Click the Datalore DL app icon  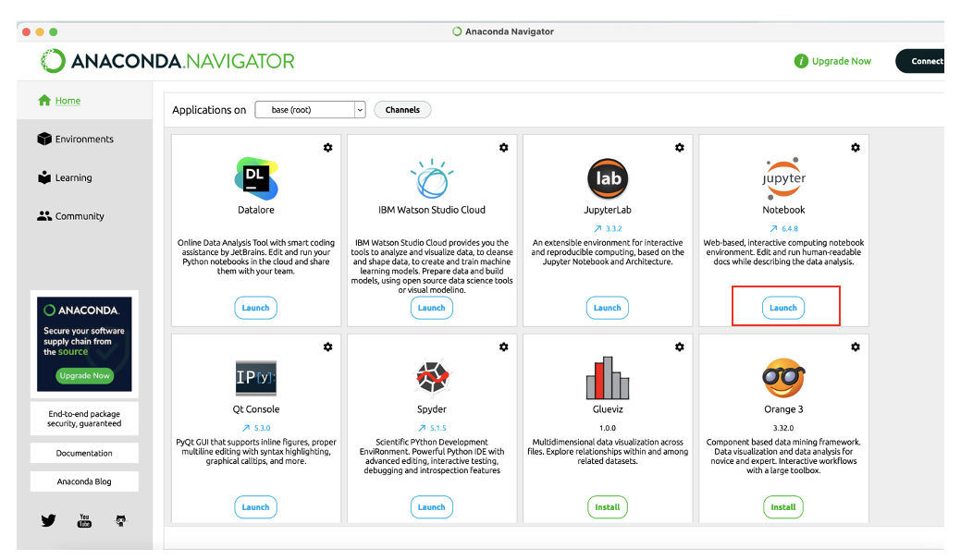coord(255,178)
